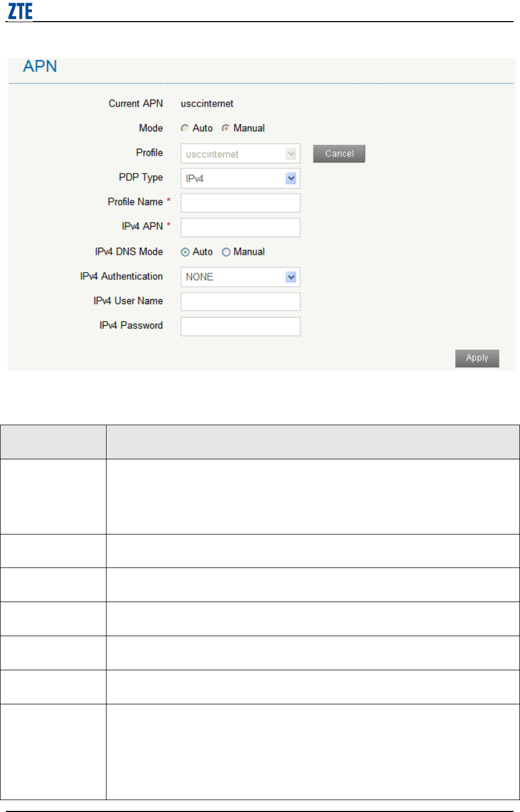Select Manual radio for Mode
520x812 pixels.
[226, 128]
